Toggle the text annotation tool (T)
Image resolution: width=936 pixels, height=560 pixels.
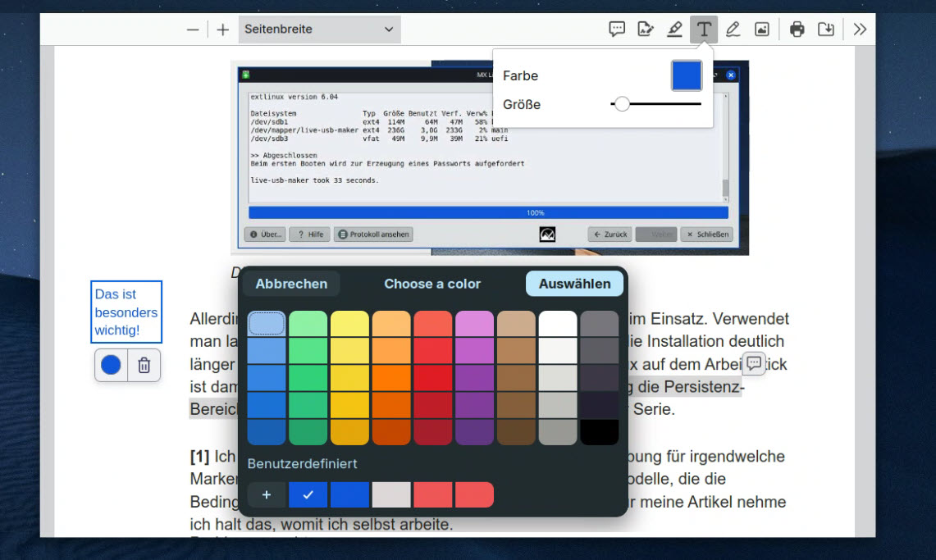pyautogui.click(x=704, y=30)
